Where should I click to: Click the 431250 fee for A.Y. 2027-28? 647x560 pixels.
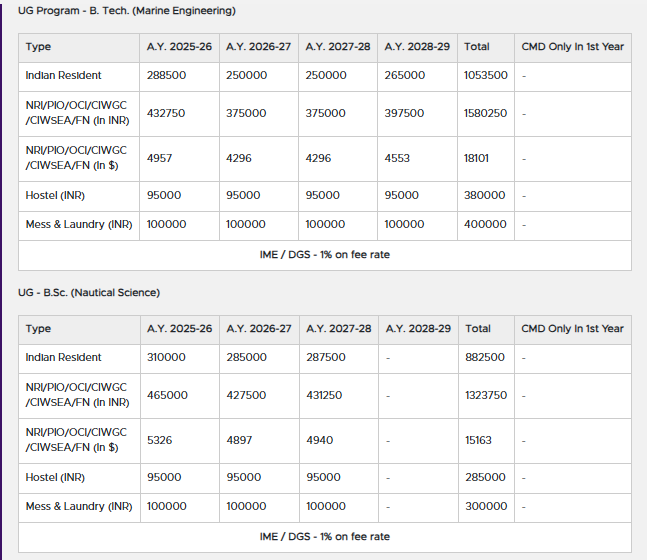pos(324,396)
